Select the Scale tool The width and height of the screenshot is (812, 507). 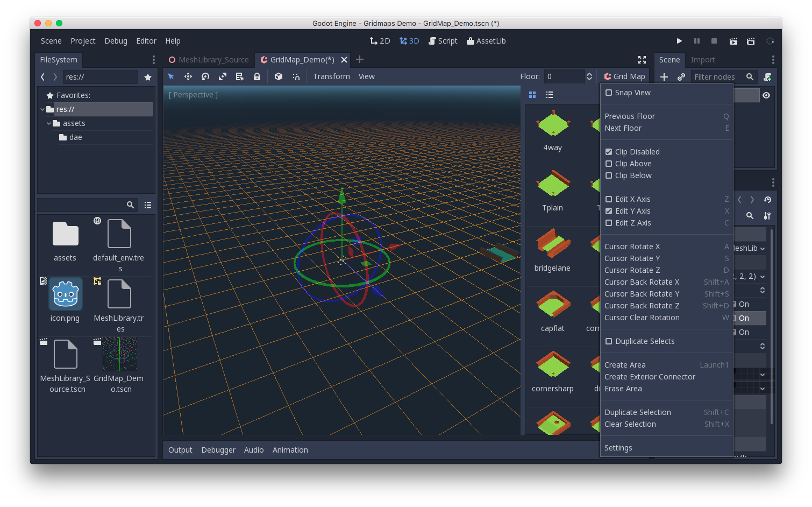(222, 76)
